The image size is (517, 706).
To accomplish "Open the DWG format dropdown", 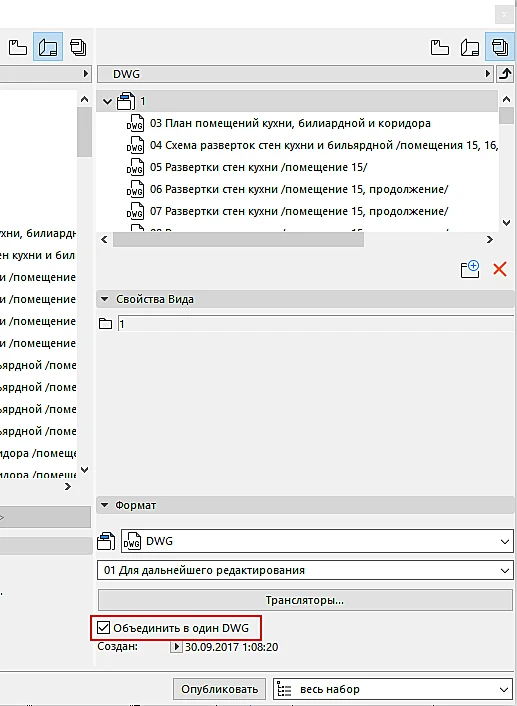I will pyautogui.click(x=317, y=541).
